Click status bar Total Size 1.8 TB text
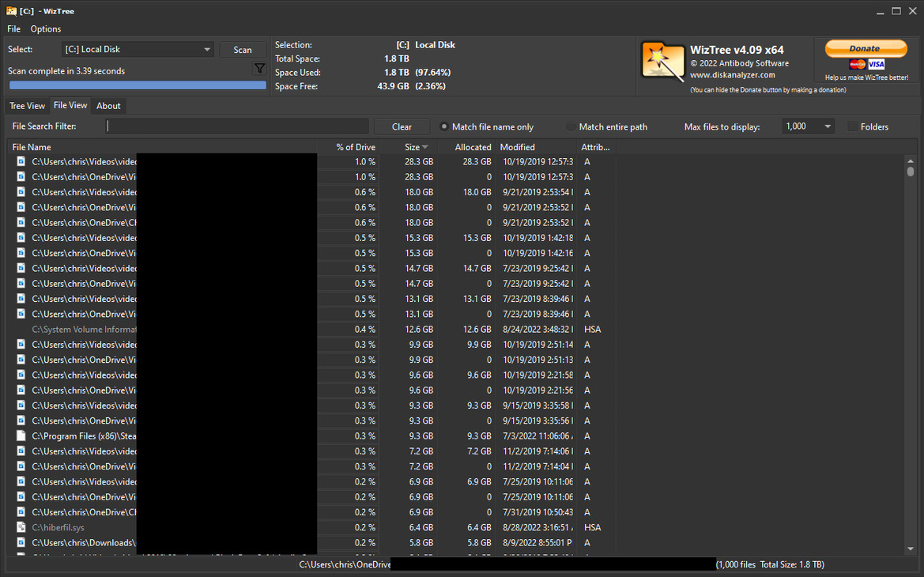 792,564
